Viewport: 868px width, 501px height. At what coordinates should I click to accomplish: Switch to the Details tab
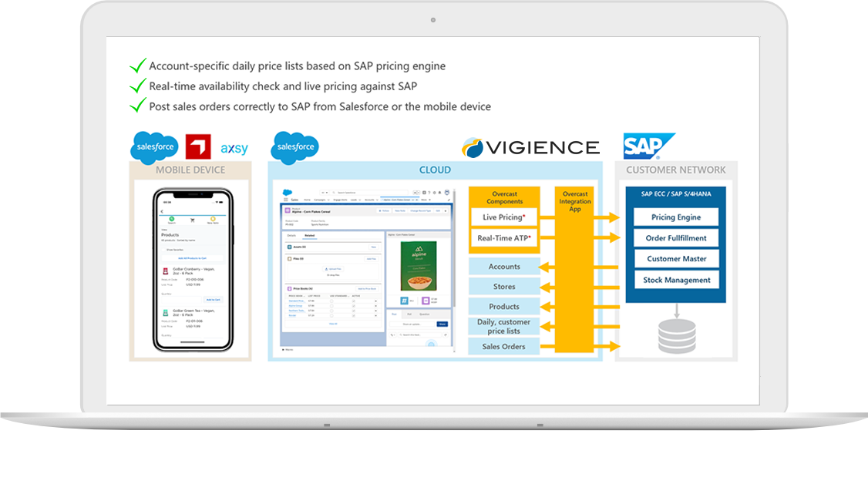coord(291,236)
